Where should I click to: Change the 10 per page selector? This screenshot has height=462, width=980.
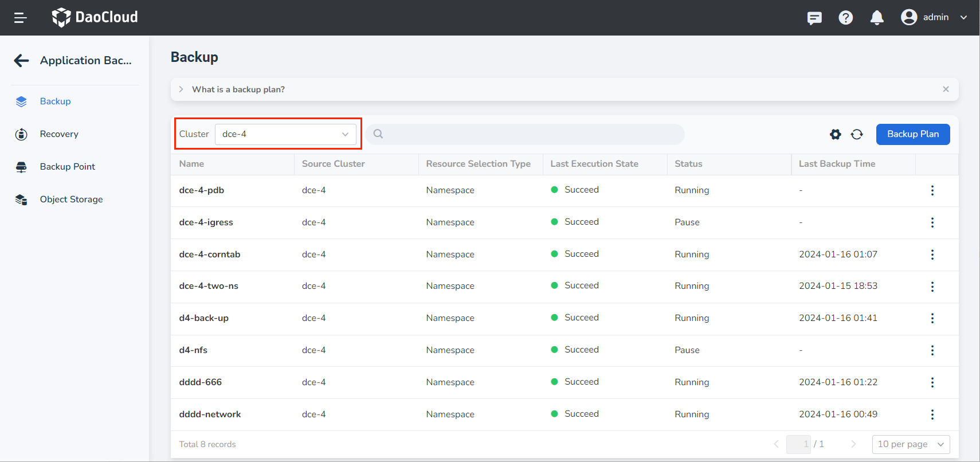point(910,444)
